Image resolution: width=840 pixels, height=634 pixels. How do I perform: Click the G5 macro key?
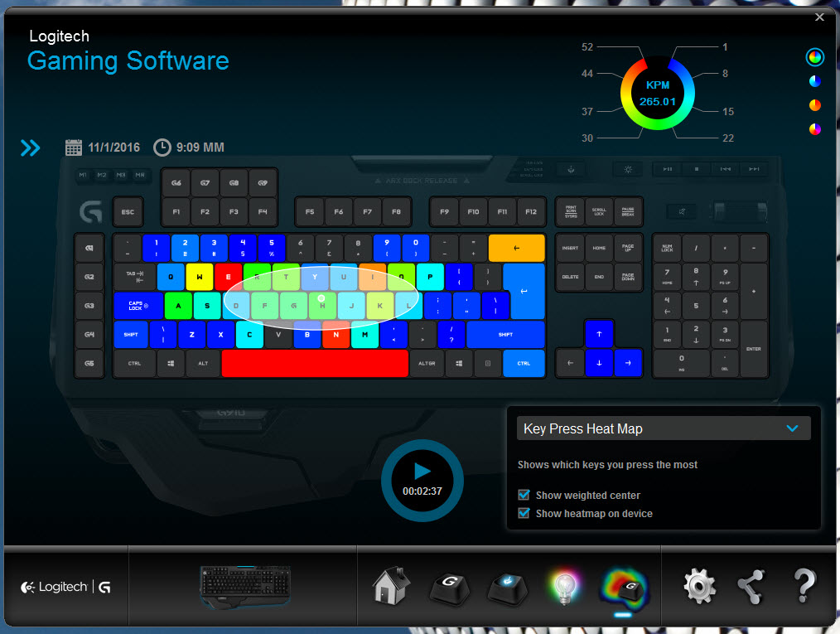(x=89, y=363)
